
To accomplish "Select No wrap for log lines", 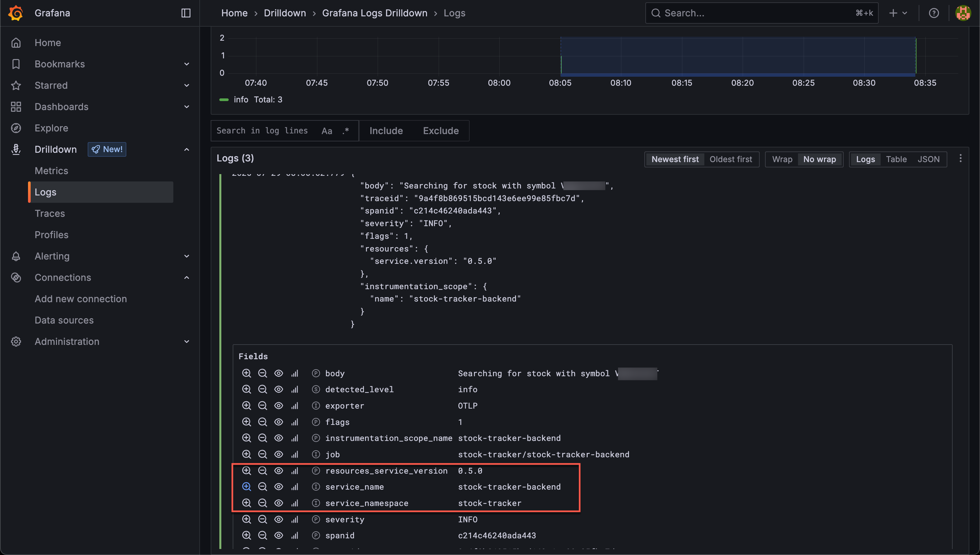I will click(819, 159).
